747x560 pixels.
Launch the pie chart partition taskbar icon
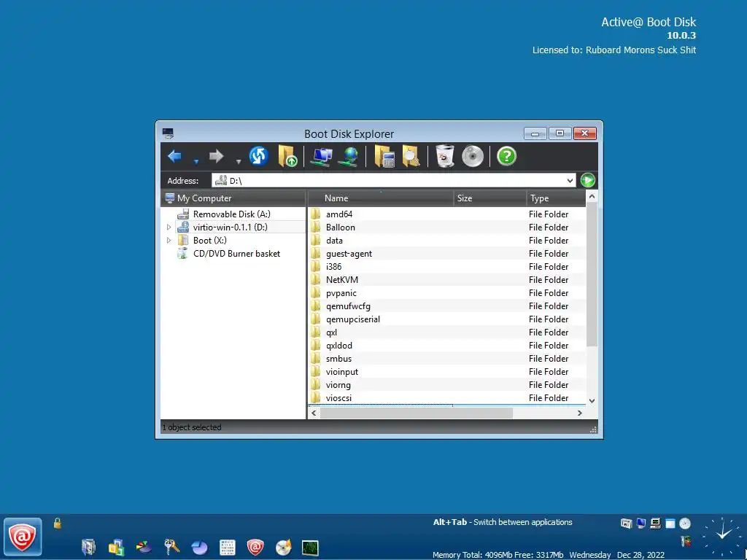click(x=144, y=547)
